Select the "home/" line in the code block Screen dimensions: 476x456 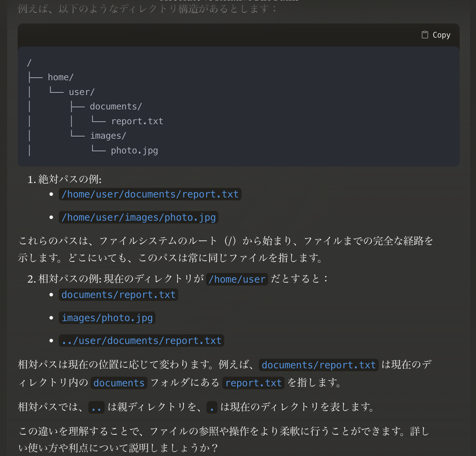61,77
